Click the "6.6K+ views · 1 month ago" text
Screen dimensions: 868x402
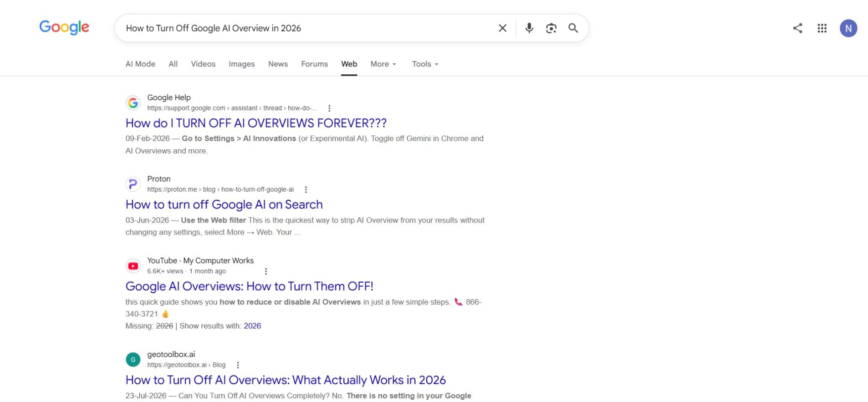tap(186, 271)
